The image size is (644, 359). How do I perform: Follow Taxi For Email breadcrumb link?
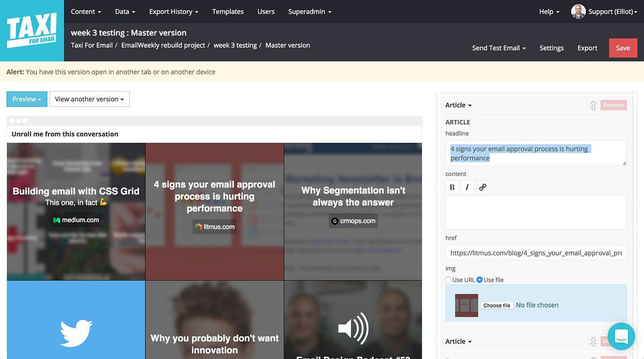(92, 45)
